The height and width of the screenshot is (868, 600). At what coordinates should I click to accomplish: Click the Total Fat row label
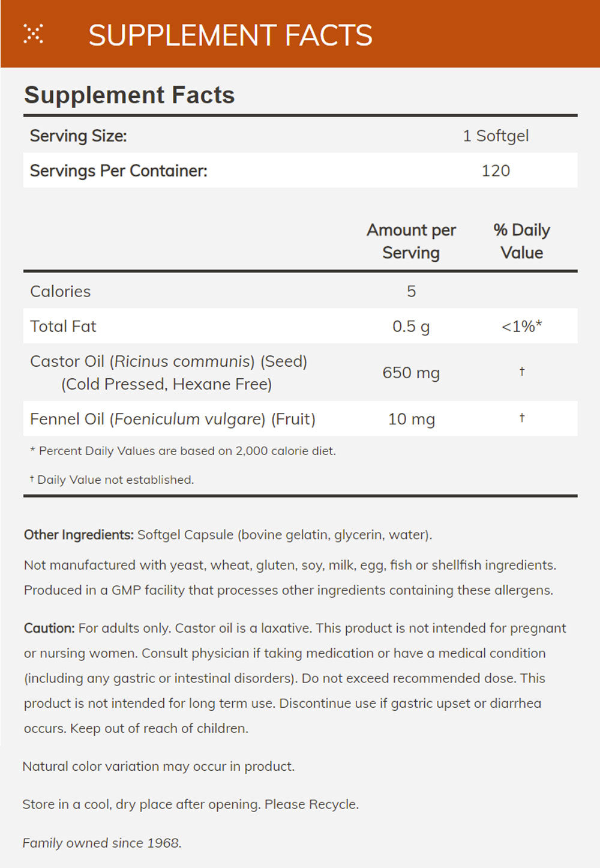(63, 326)
